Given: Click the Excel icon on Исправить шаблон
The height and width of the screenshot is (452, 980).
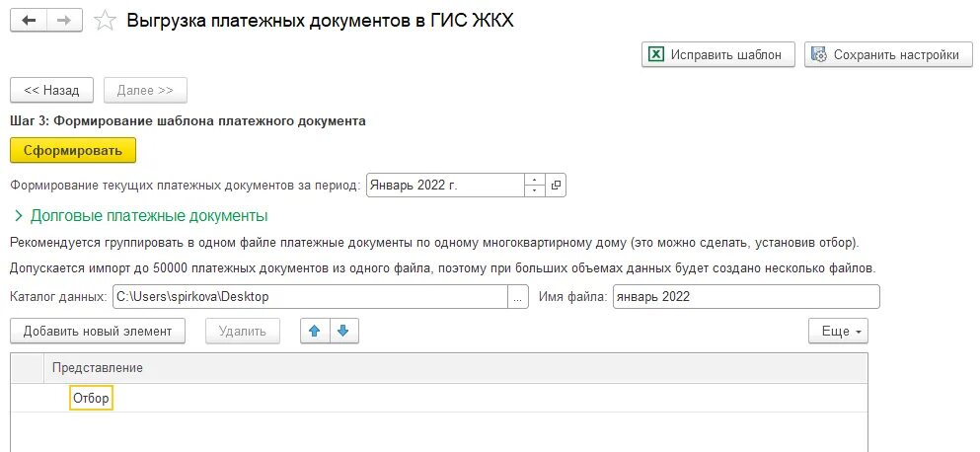Looking at the screenshot, I should tap(655, 54).
